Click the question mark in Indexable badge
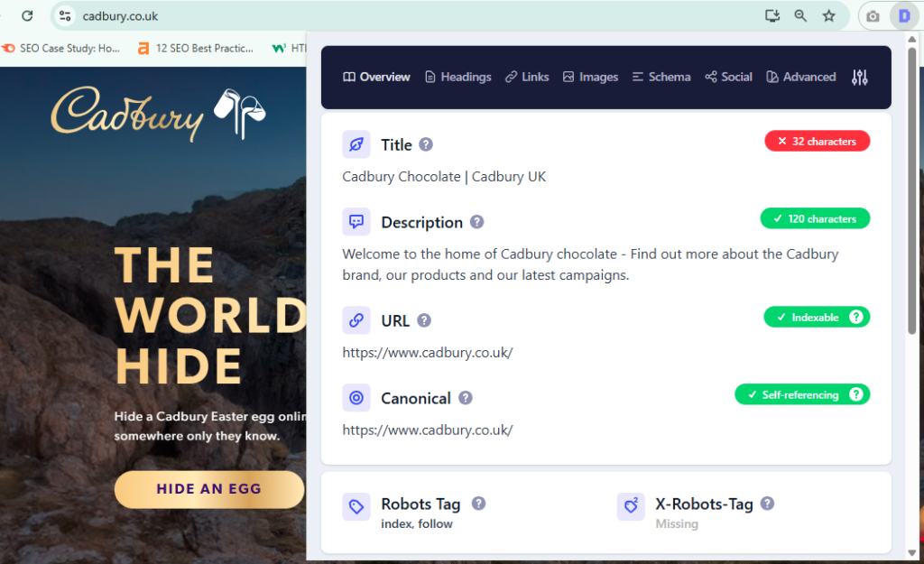The image size is (924, 564). (856, 317)
